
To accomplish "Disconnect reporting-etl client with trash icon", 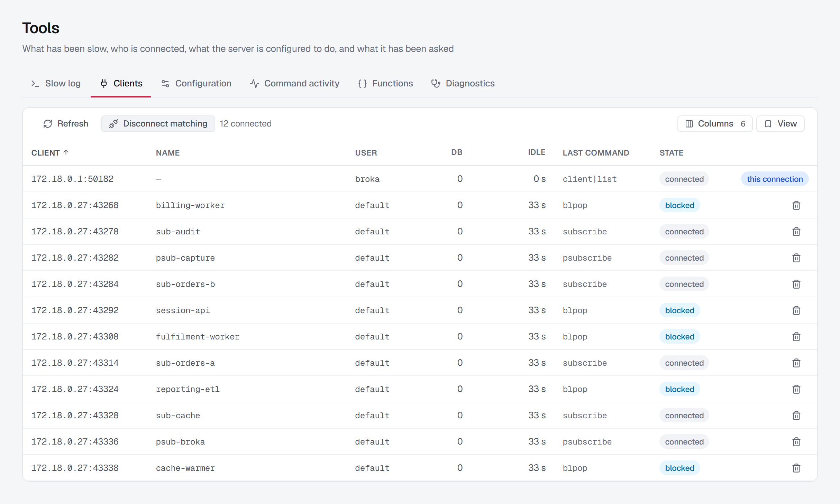I will [x=796, y=389].
